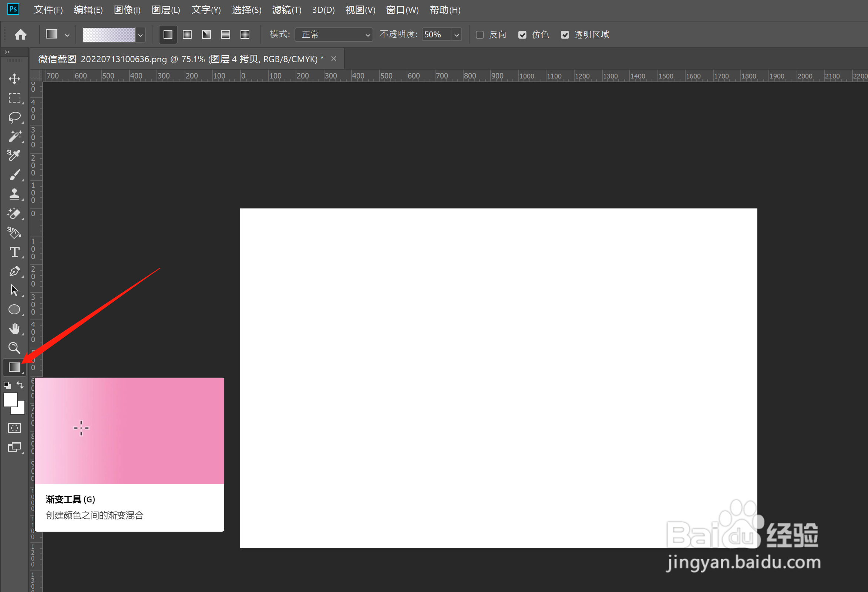
Task: Choose diamond gradient style
Action: coord(245,34)
